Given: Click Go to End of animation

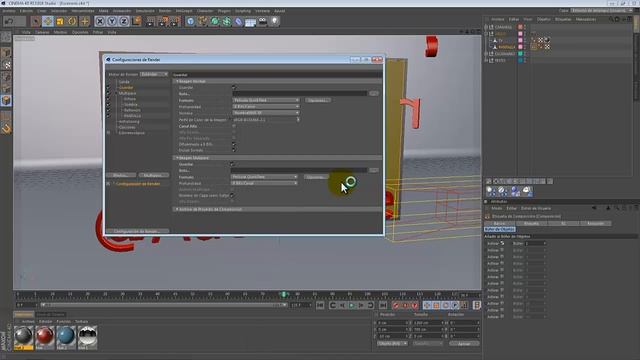Looking at the screenshot, I should coord(382,305).
